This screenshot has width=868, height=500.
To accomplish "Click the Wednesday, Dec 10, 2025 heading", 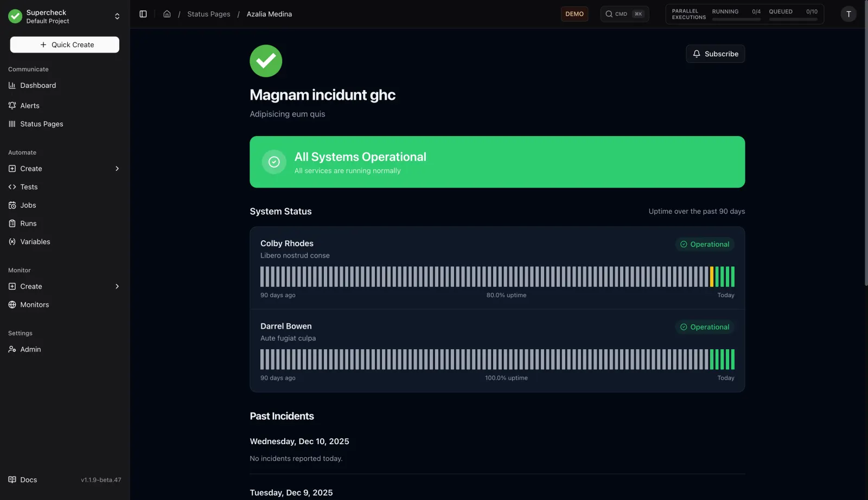I will 299,441.
